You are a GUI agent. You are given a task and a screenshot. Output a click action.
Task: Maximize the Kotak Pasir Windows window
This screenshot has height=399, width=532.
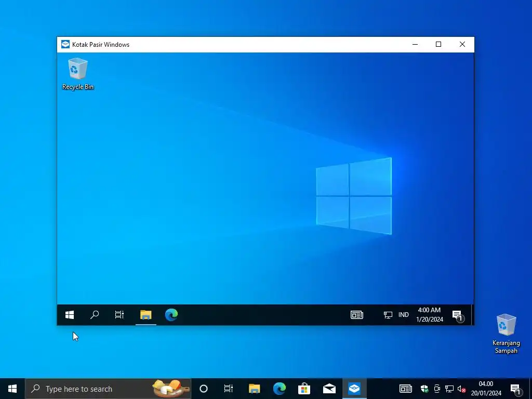(438, 45)
